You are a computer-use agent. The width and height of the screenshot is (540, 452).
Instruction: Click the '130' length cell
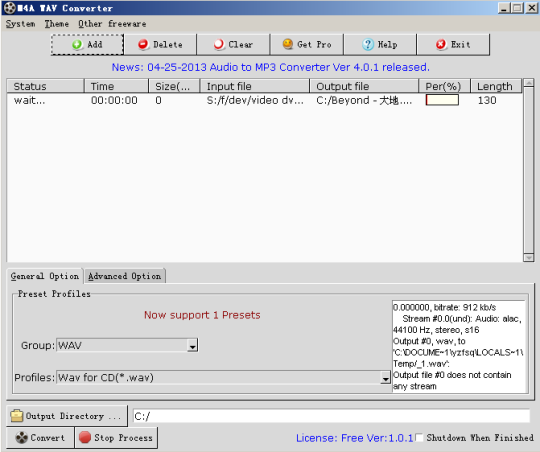coord(487,100)
